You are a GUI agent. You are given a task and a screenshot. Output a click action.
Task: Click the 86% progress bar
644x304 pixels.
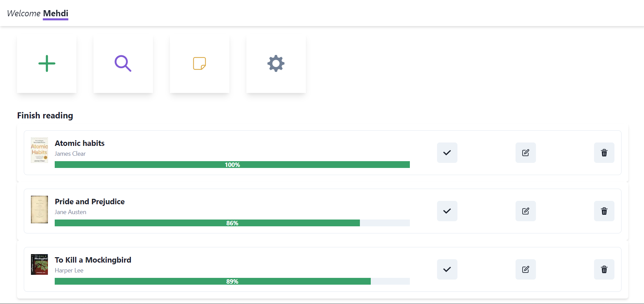coord(232,223)
